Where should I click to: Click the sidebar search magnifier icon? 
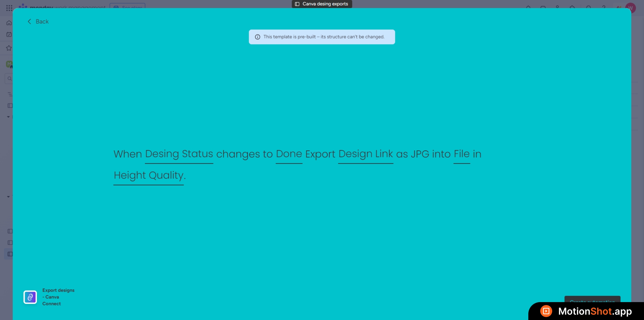point(10,79)
